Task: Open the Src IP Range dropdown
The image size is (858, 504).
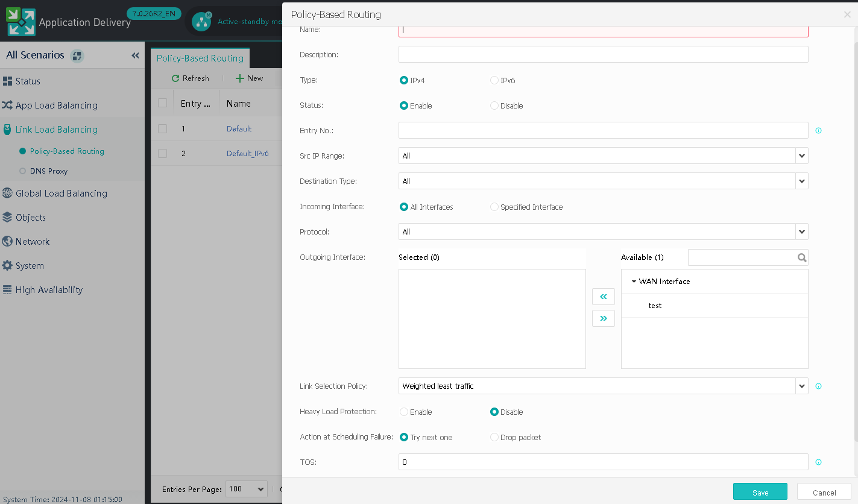Action: [x=801, y=156]
